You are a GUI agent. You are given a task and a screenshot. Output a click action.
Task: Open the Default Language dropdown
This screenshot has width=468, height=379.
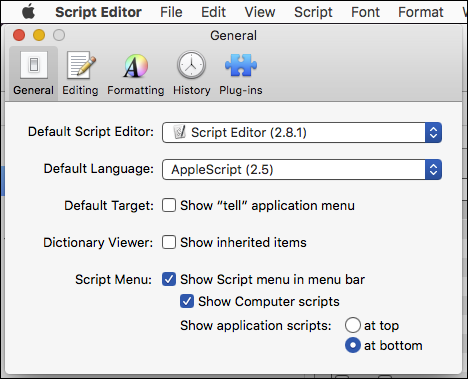[302, 170]
